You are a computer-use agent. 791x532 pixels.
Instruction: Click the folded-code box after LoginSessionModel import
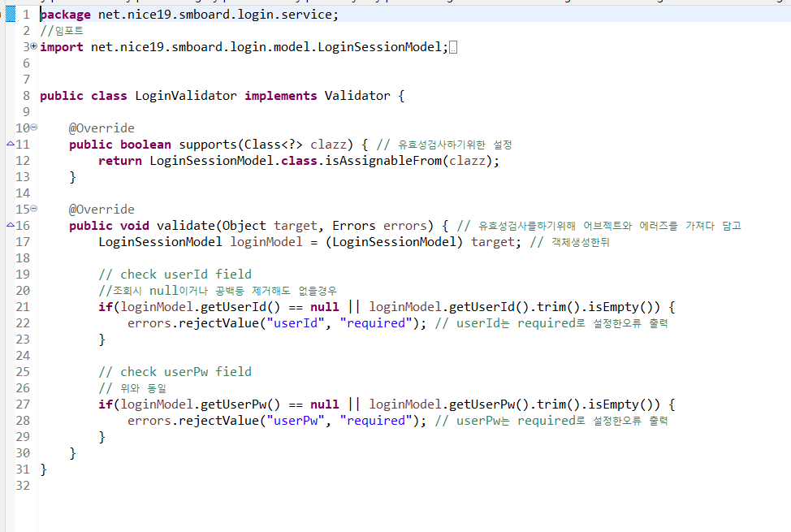pyautogui.click(x=453, y=47)
